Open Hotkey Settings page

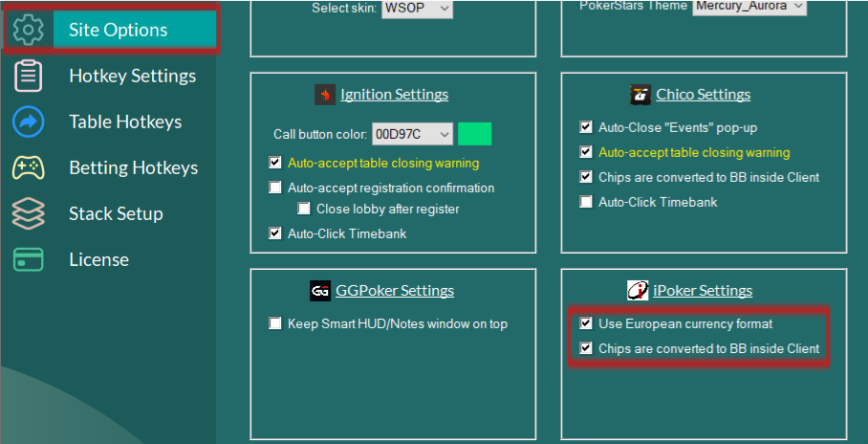pyautogui.click(x=132, y=76)
